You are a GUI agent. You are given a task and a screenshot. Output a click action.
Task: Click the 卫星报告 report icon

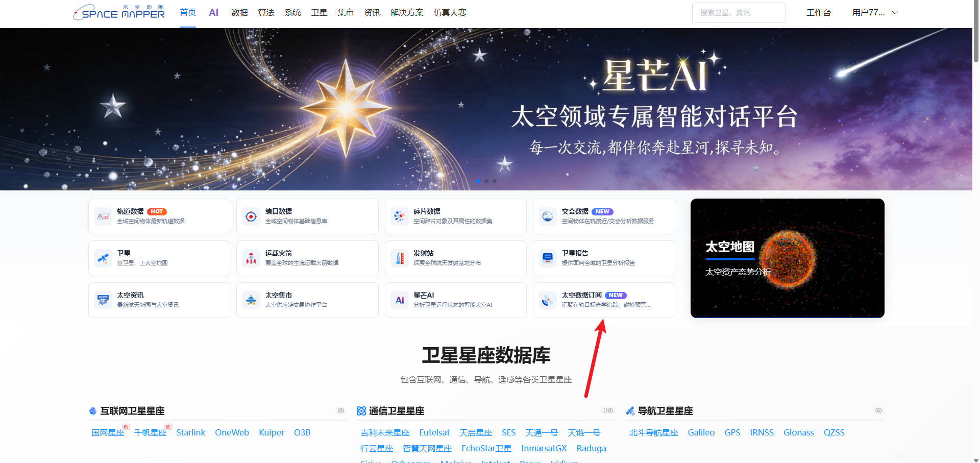[x=548, y=258]
